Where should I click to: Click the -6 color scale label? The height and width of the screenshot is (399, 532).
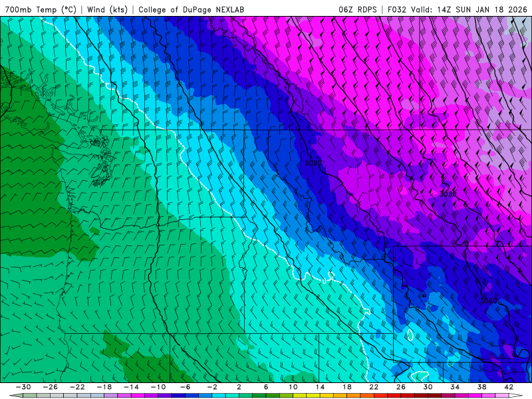point(186,387)
